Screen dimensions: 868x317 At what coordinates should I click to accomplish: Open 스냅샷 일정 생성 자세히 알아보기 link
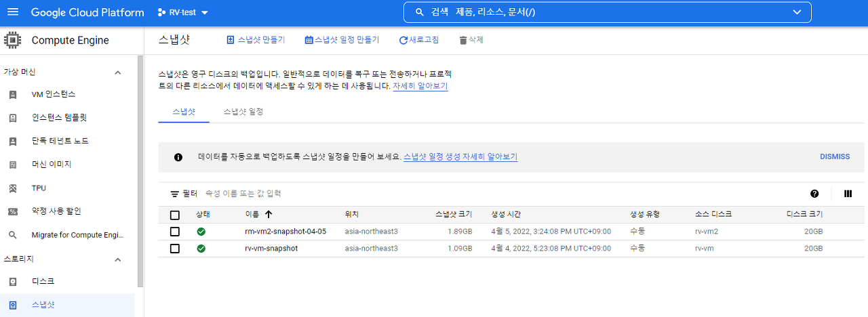click(460, 157)
